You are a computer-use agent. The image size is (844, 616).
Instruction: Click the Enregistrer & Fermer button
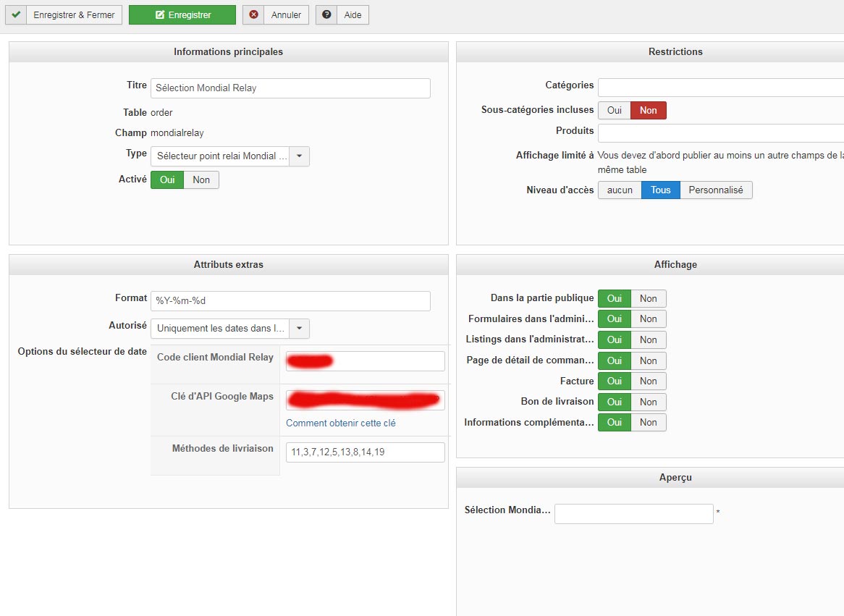click(64, 14)
